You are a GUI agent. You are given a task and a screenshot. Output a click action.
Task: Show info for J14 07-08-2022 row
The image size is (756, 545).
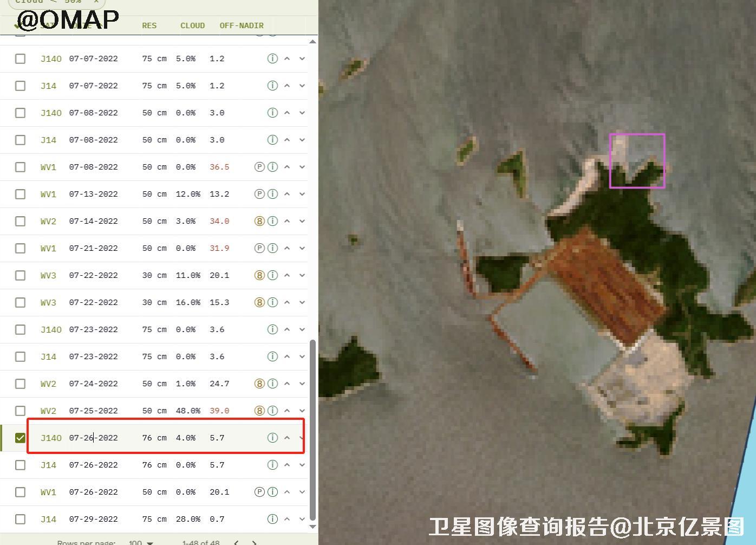point(272,140)
